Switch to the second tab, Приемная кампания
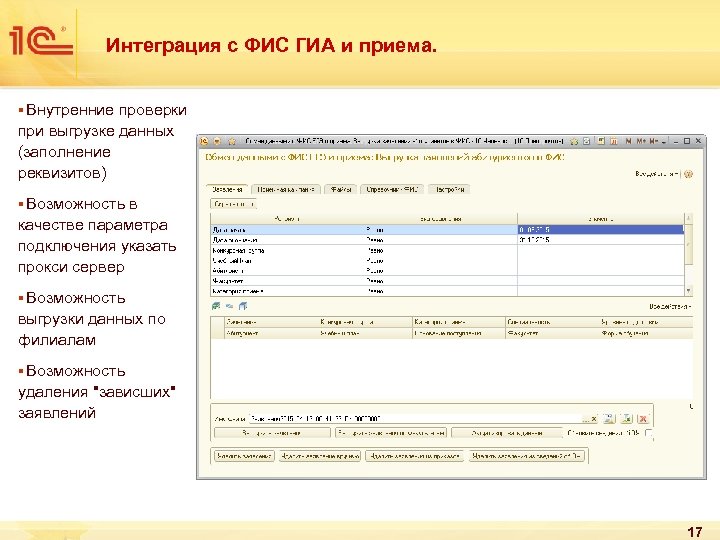Screen dimensions: 720x540 click(x=286, y=189)
